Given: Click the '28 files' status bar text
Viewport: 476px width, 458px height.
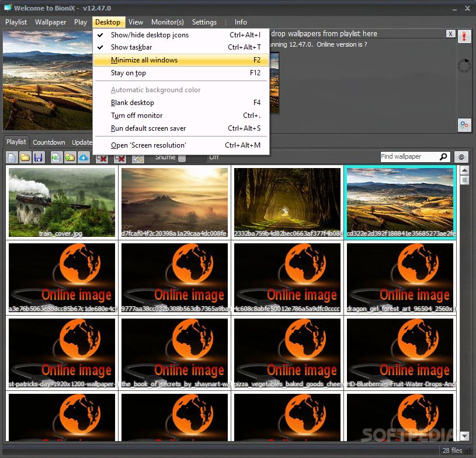Looking at the screenshot, I should (x=452, y=450).
